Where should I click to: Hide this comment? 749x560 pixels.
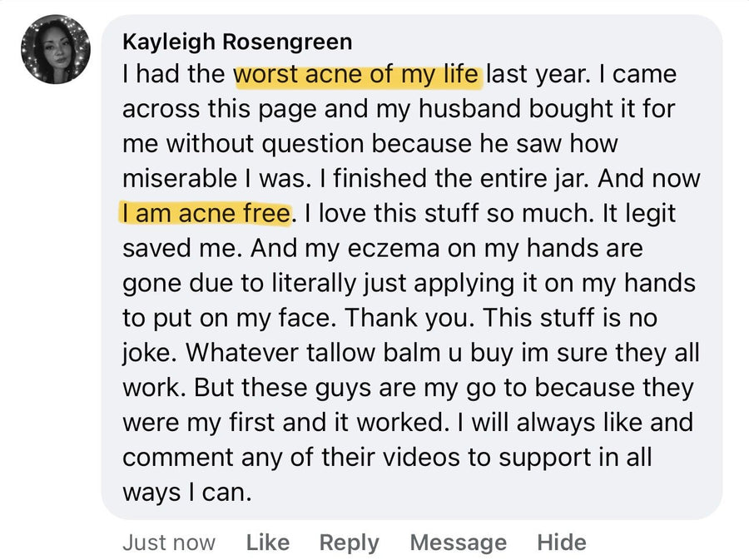coord(561,543)
